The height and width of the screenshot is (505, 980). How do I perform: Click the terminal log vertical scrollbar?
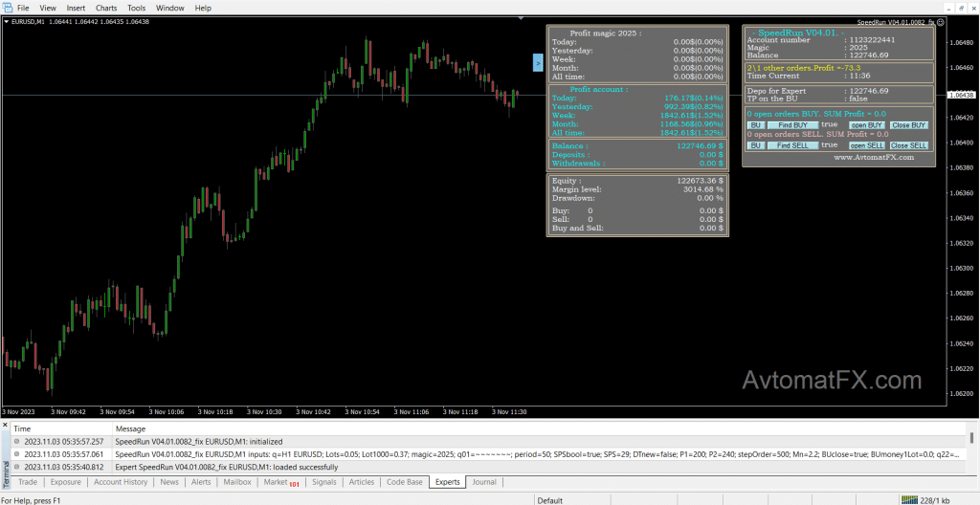pyautogui.click(x=971, y=453)
